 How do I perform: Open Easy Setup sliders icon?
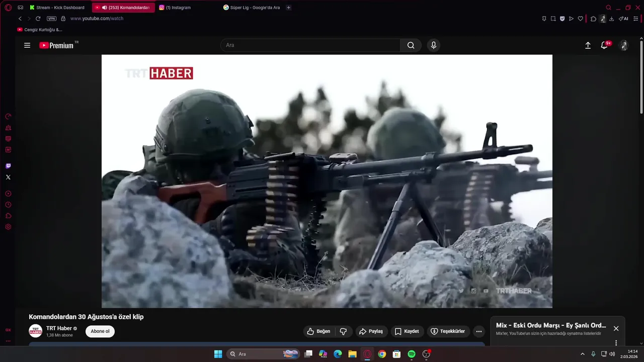pyautogui.click(x=635, y=19)
